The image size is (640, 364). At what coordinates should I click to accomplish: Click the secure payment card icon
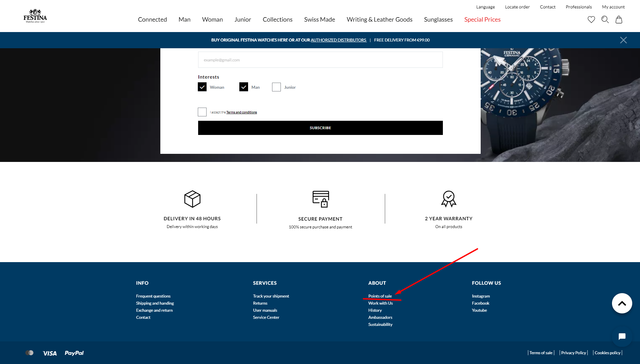(320, 199)
